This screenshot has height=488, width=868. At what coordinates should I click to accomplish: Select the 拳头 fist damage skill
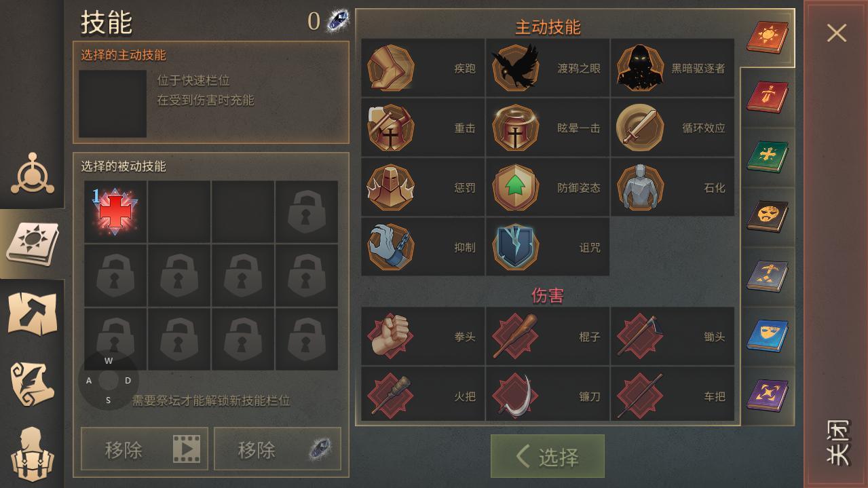[423, 336]
